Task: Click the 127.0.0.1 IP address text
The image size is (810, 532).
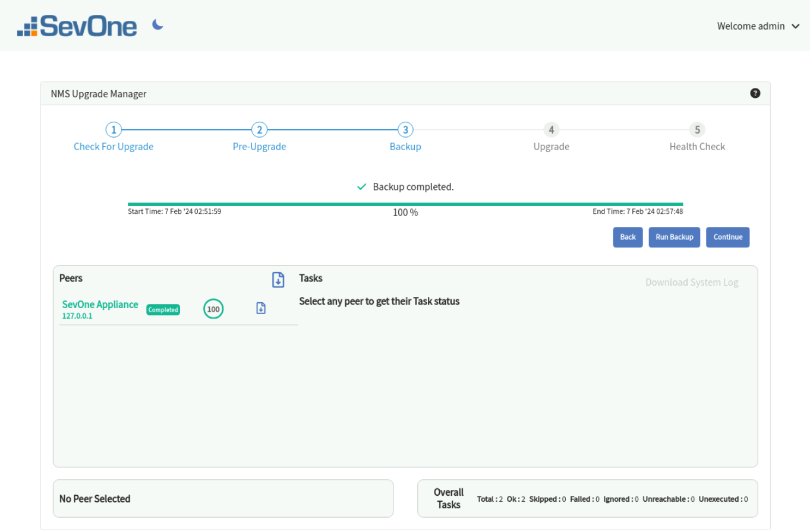Action: 77,316
